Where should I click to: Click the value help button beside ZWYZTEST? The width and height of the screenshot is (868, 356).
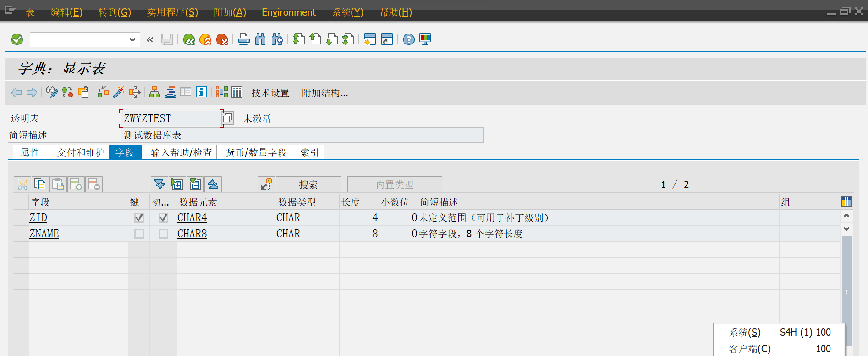(x=228, y=118)
